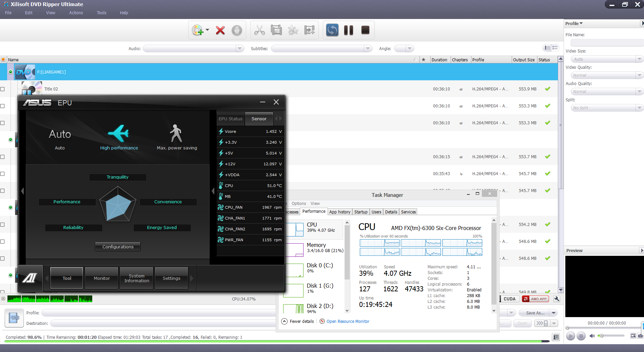The height and width of the screenshot is (352, 644).
Task: Mute the preview volume speaker icon
Action: [x=592, y=336]
